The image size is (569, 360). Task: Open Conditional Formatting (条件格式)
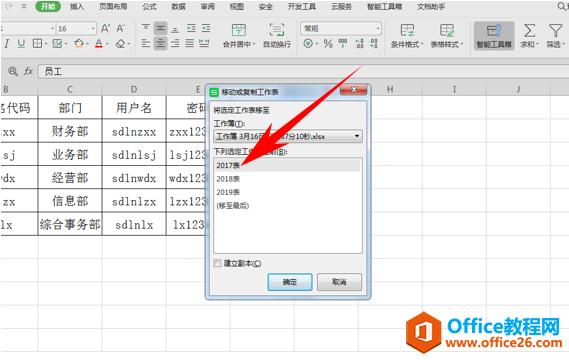click(407, 36)
